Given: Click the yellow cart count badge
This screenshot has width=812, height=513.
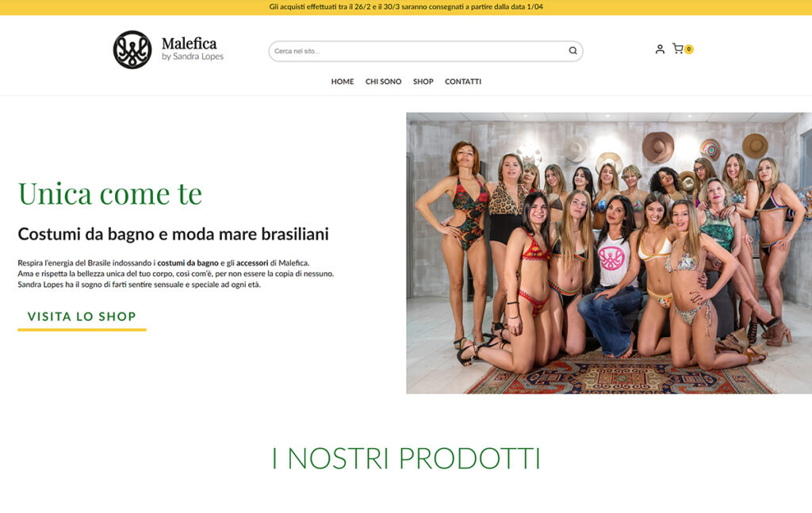Looking at the screenshot, I should click(689, 49).
